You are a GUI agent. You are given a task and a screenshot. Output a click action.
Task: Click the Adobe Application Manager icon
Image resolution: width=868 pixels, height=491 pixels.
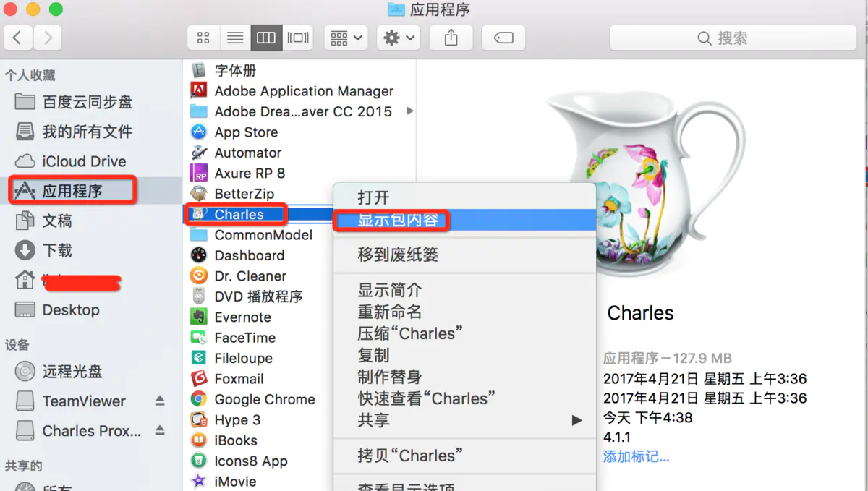(198, 91)
